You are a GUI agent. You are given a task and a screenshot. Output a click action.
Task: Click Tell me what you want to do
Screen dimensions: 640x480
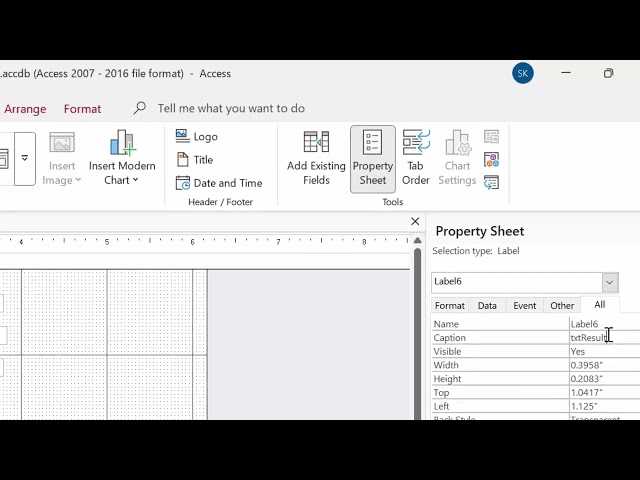(231, 108)
